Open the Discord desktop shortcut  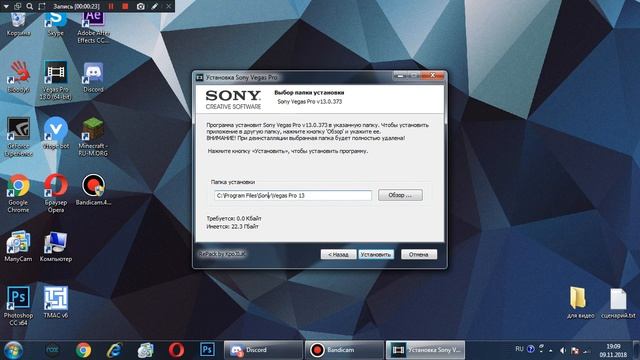93,77
